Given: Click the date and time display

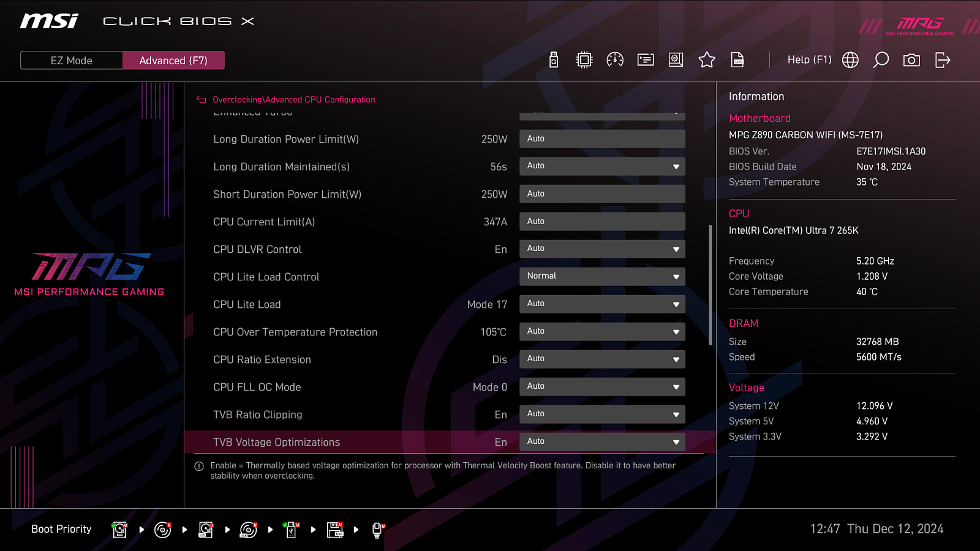Looking at the screenshot, I should pyautogui.click(x=877, y=529).
